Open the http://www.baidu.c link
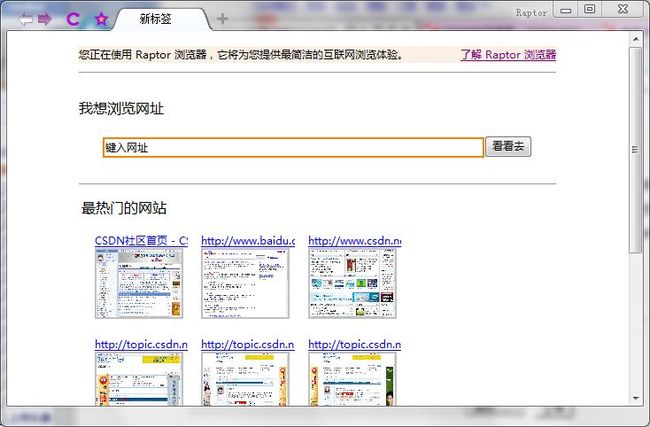650x427 pixels. click(x=248, y=240)
